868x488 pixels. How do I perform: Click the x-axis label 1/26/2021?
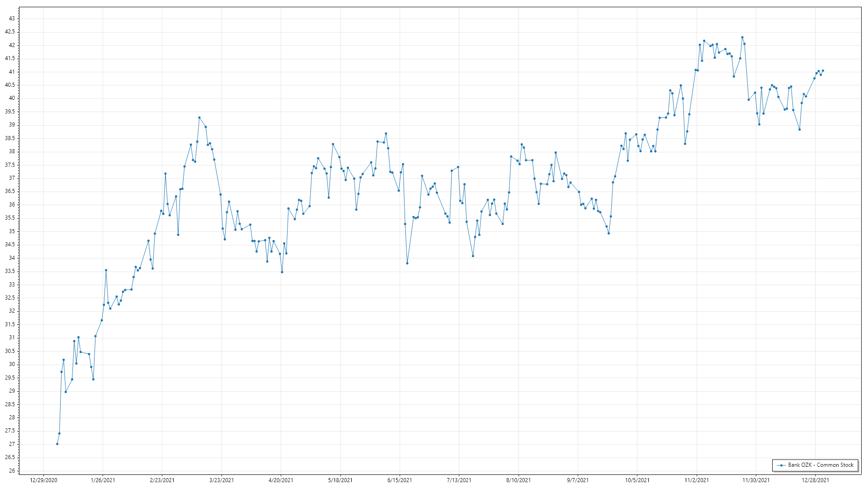[103, 480]
